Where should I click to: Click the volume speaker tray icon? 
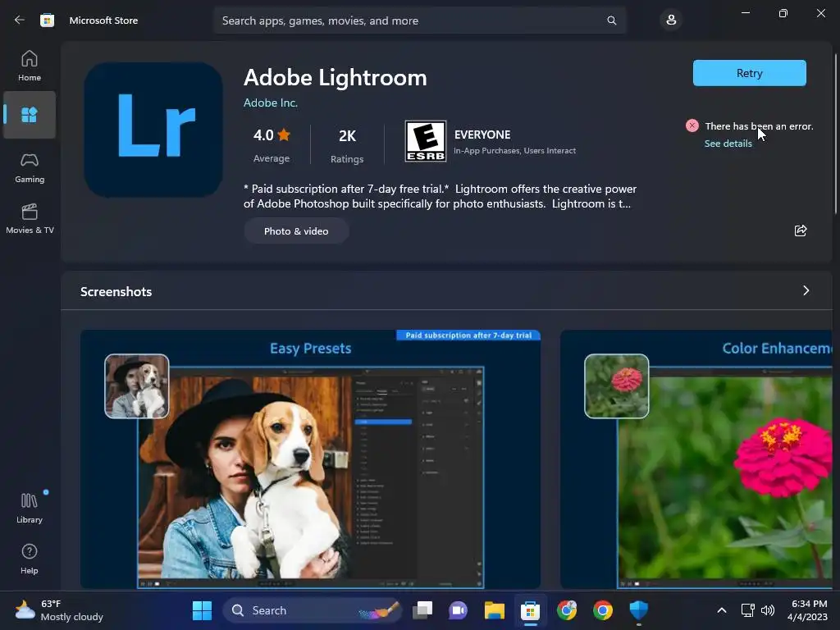(x=767, y=610)
